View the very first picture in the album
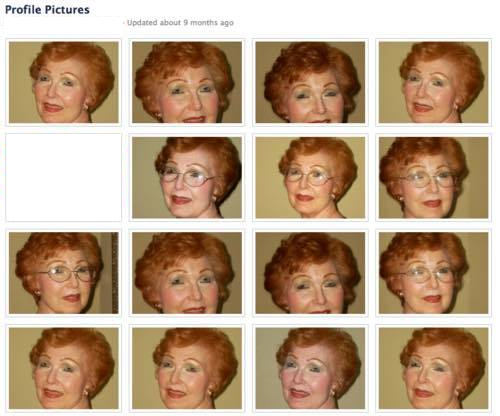Viewport: 500px width, 416px height. (64, 82)
